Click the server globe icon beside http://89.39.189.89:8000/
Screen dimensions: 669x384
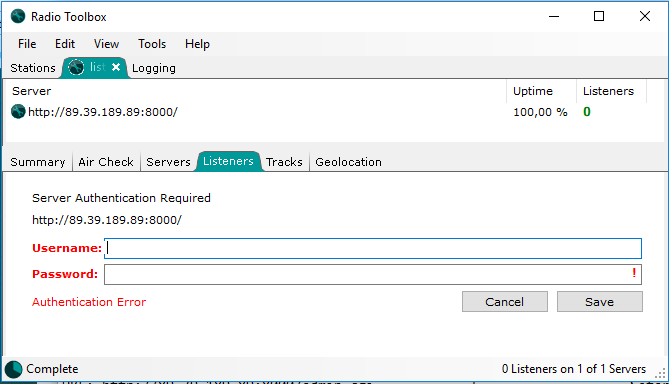point(18,112)
